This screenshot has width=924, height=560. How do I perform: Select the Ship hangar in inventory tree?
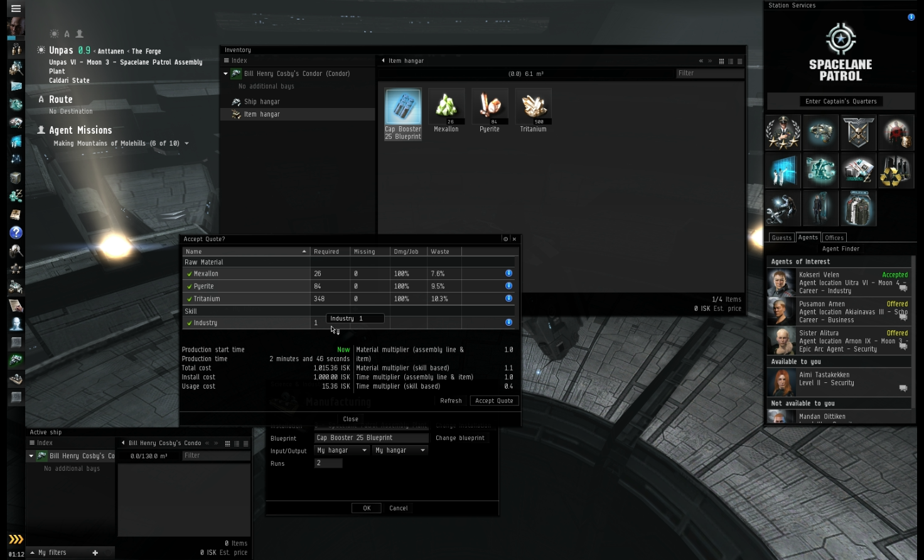(261, 101)
